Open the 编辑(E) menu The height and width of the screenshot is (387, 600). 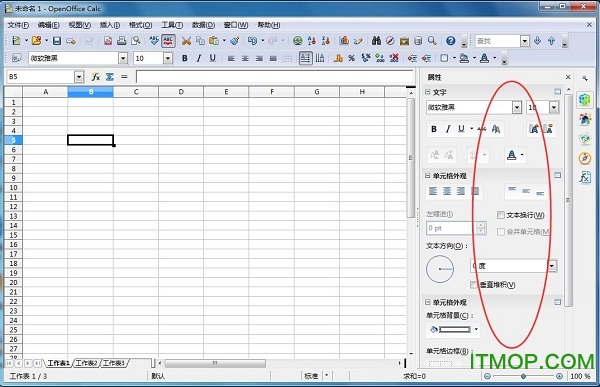coord(49,25)
